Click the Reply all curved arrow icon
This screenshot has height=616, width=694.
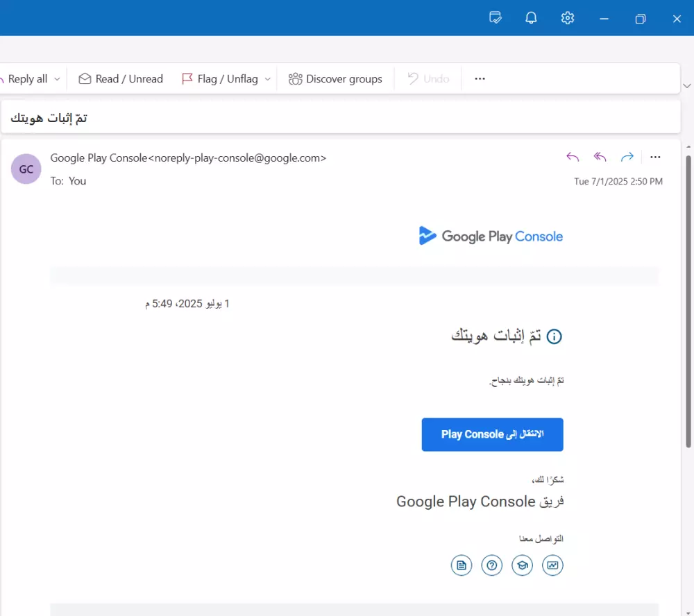[x=600, y=157]
